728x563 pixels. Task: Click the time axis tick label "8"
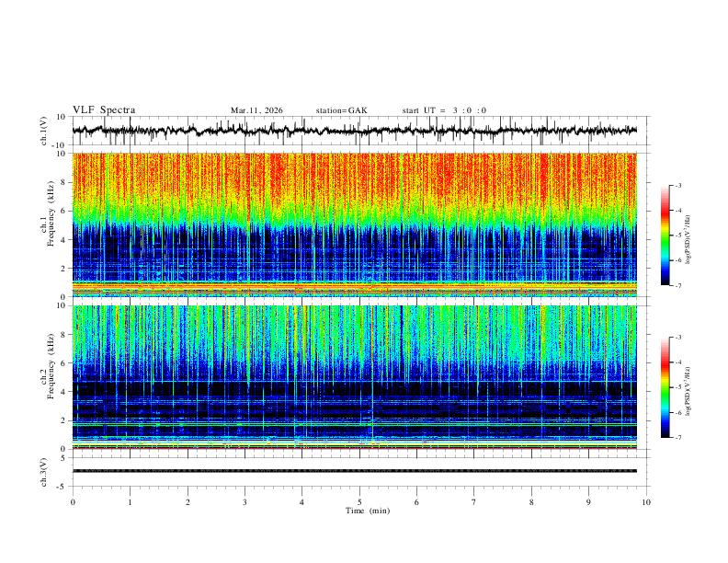click(x=531, y=502)
